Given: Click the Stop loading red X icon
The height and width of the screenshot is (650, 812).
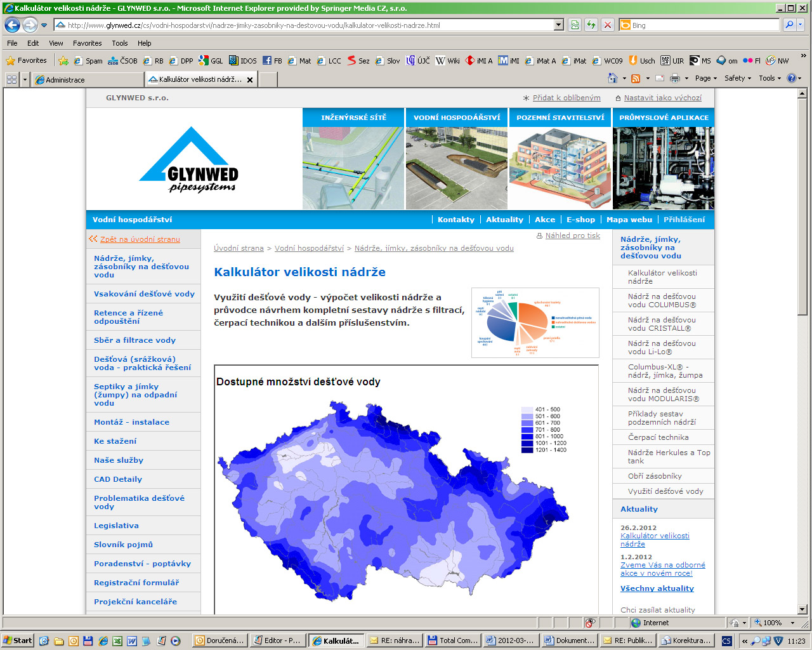Looking at the screenshot, I should point(608,25).
